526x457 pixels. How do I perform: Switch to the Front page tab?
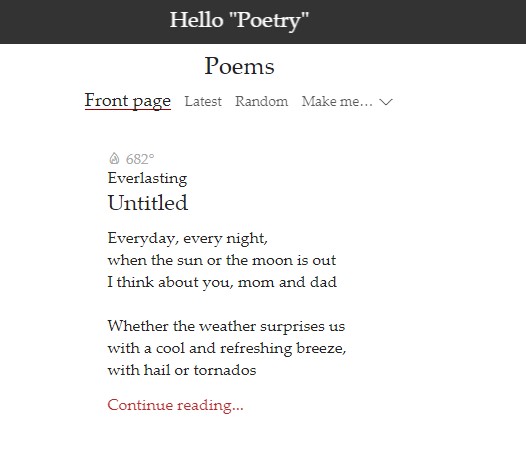[x=128, y=101]
